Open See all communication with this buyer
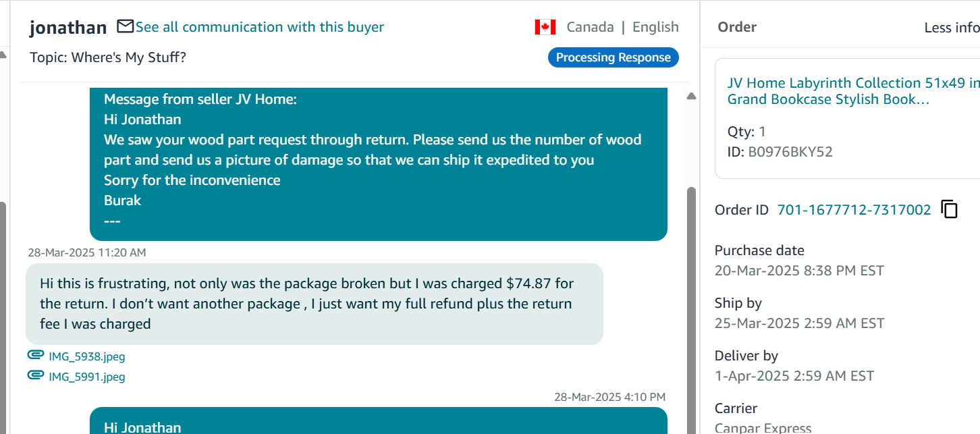This screenshot has height=434, width=980. [x=259, y=27]
